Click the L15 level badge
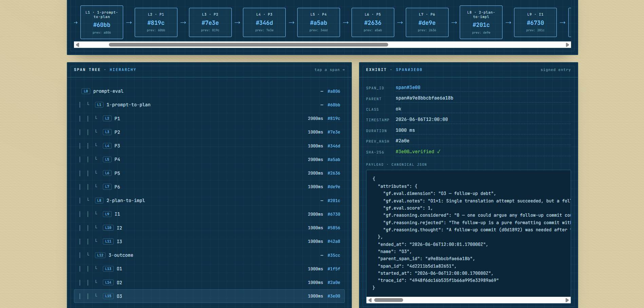644x308 pixels. click(108, 296)
